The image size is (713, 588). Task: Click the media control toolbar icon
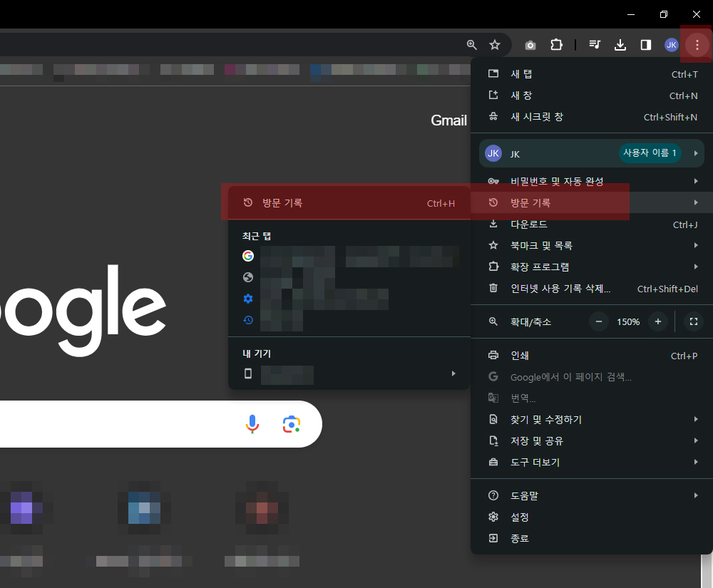tap(595, 44)
